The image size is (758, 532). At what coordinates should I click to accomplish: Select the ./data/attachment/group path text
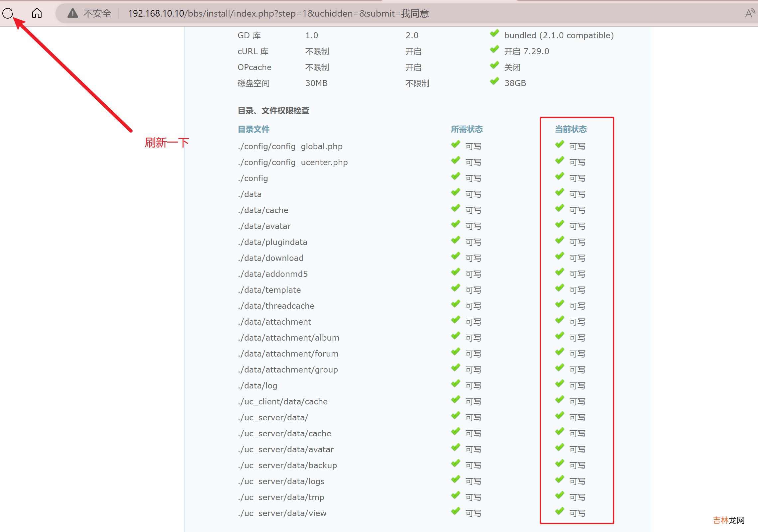pyautogui.click(x=288, y=370)
